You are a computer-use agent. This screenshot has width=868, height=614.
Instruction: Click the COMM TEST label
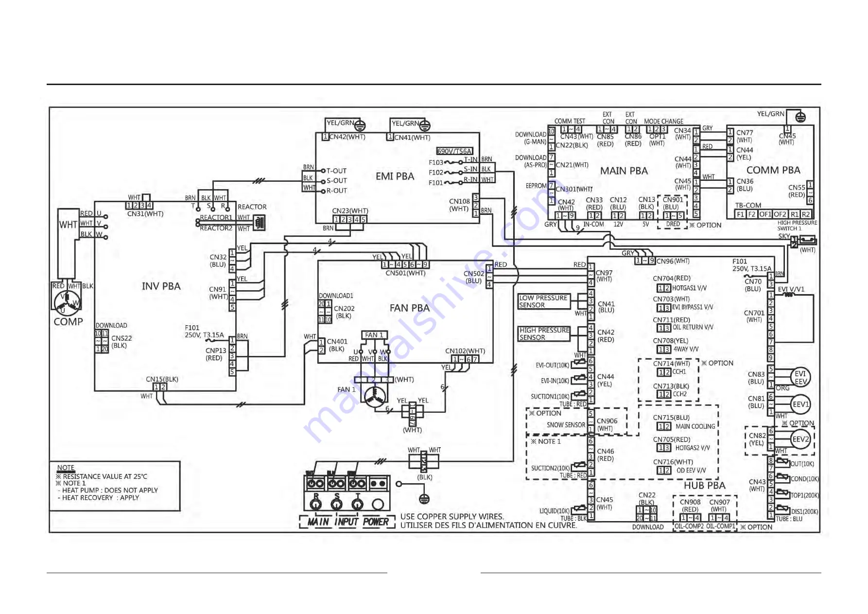[570, 122]
